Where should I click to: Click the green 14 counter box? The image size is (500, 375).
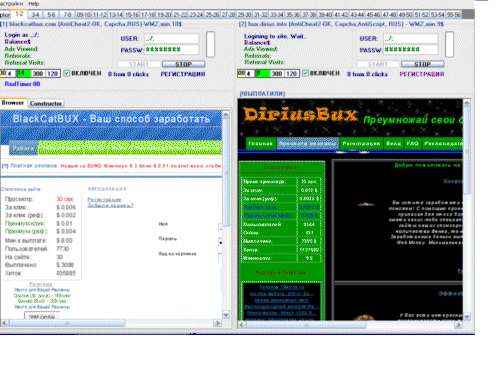click(23, 73)
